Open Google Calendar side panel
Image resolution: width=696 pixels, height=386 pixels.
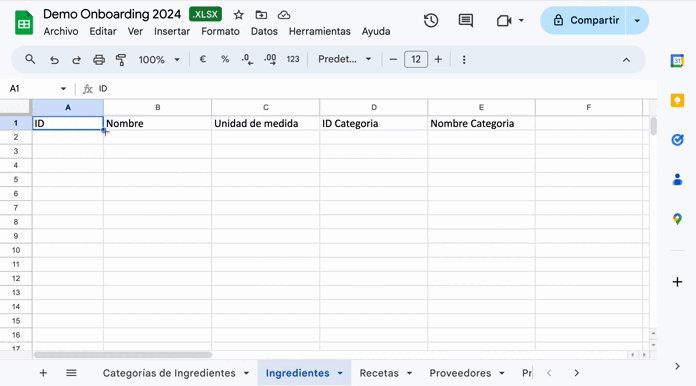coord(677,61)
